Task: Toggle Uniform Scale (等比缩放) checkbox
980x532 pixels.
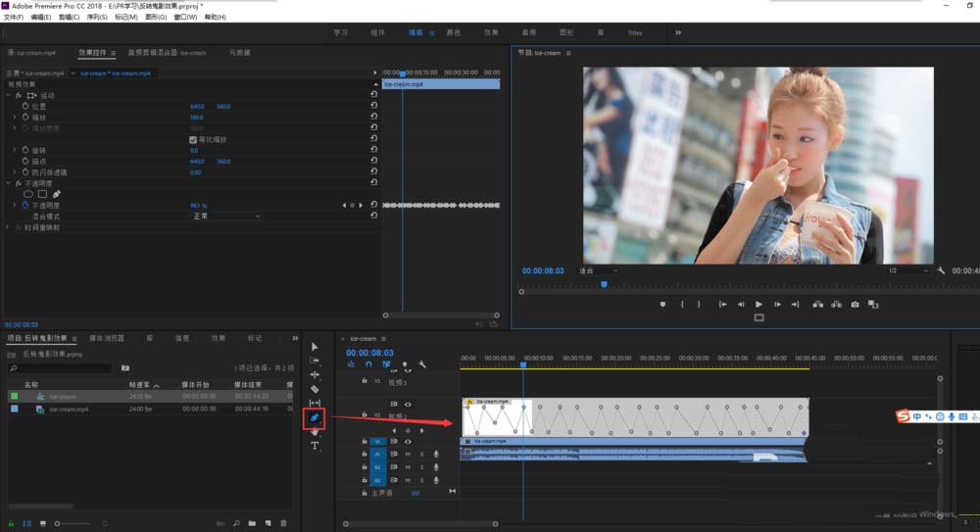Action: coord(193,139)
